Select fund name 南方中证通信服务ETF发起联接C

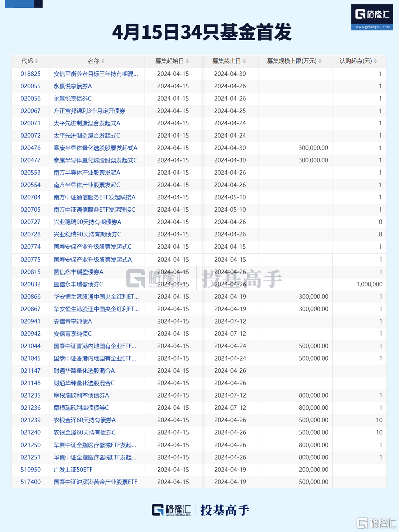[95, 209]
